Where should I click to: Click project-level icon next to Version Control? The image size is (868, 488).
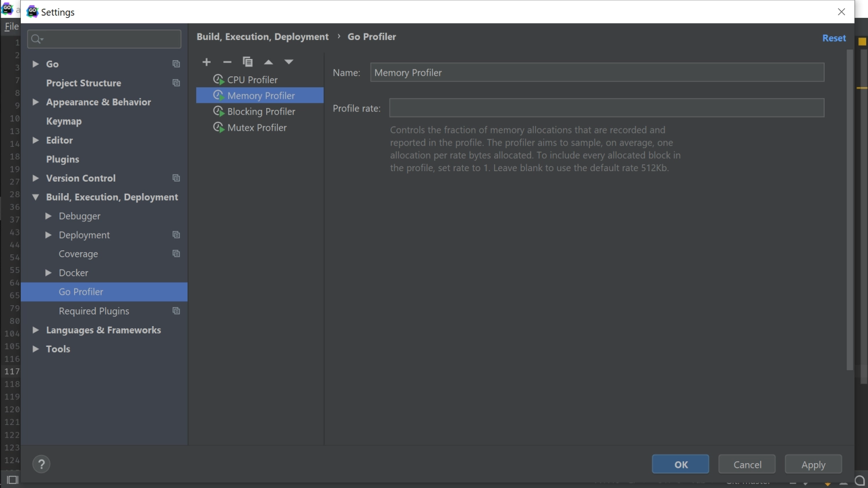pyautogui.click(x=176, y=178)
